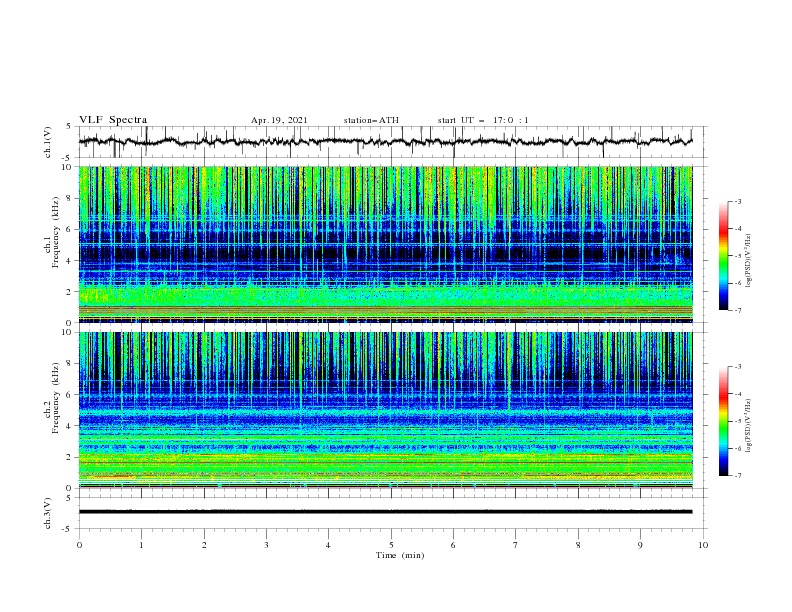
Task: Click the "2" kHz tick on ch.2 frequency axis
Action: point(70,457)
